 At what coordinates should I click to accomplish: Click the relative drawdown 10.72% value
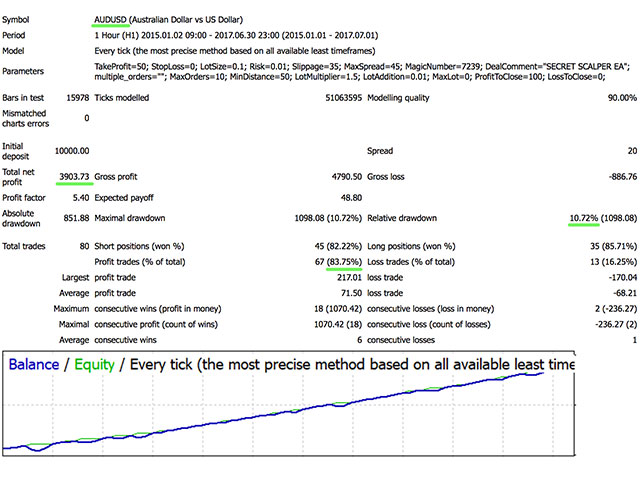coord(584,218)
